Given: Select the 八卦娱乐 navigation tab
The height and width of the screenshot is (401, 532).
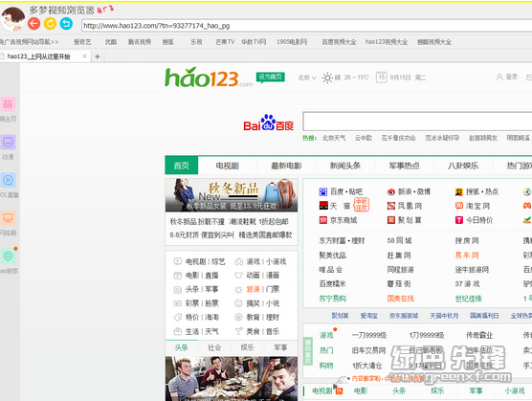Looking at the screenshot, I should pyautogui.click(x=463, y=166).
